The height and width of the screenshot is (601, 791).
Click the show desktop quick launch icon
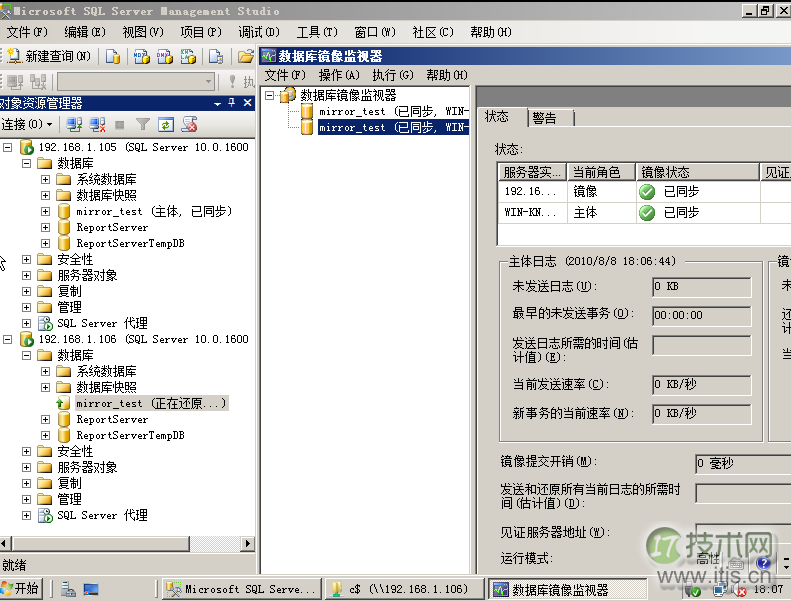(91, 589)
